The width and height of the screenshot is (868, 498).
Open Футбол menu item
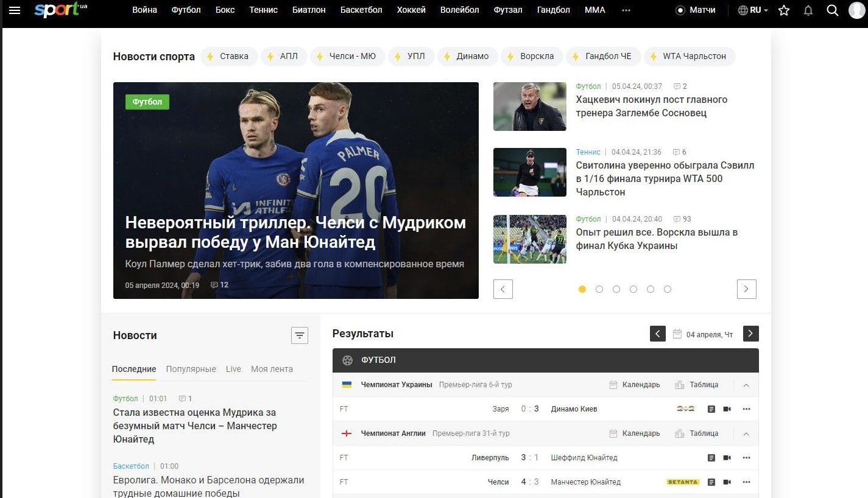point(186,10)
